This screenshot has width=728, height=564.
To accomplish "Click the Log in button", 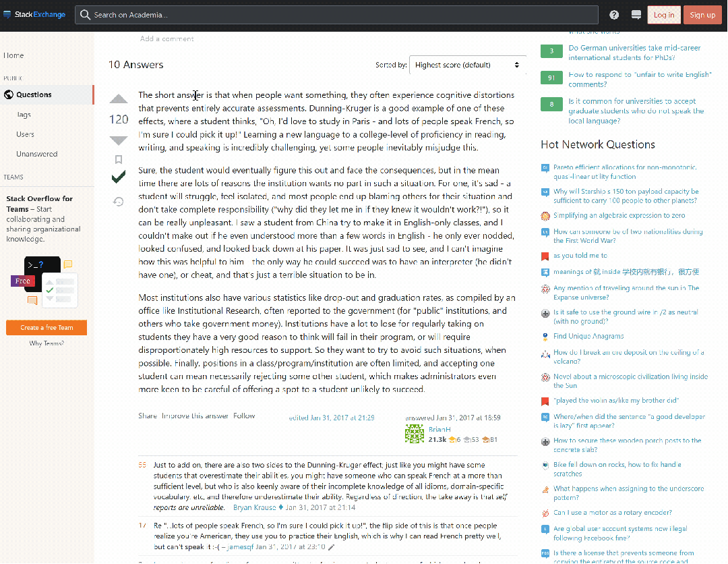I will [663, 15].
